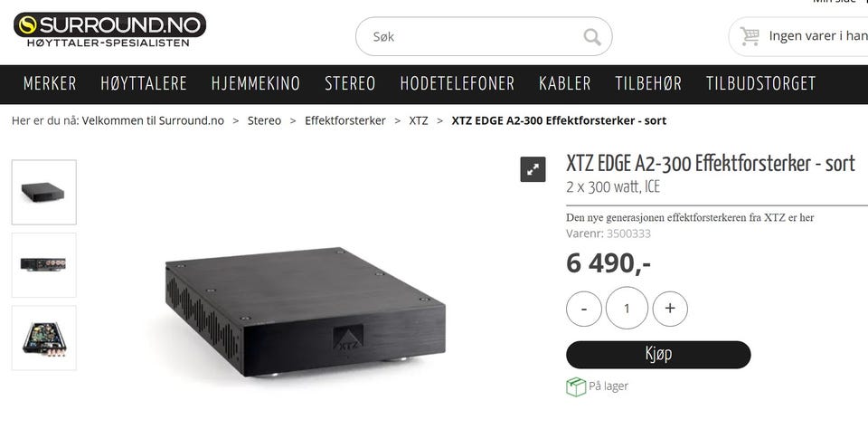The height and width of the screenshot is (448, 868).
Task: Open the HJEMMEKINO menu
Action: tap(256, 84)
